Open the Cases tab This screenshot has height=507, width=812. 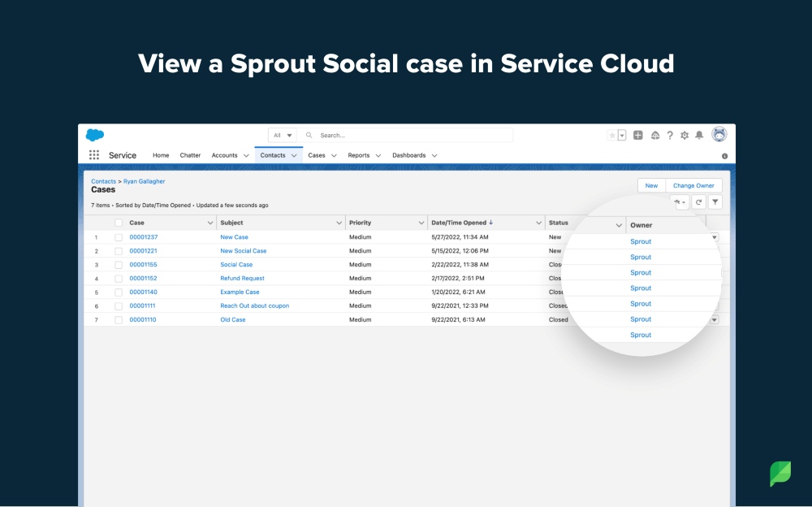[x=317, y=155]
